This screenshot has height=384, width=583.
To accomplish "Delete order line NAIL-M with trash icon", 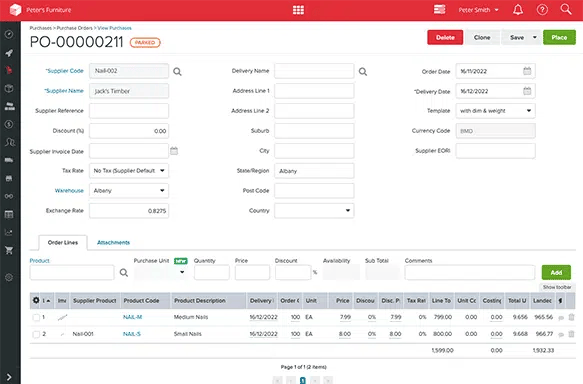I will tap(571, 317).
